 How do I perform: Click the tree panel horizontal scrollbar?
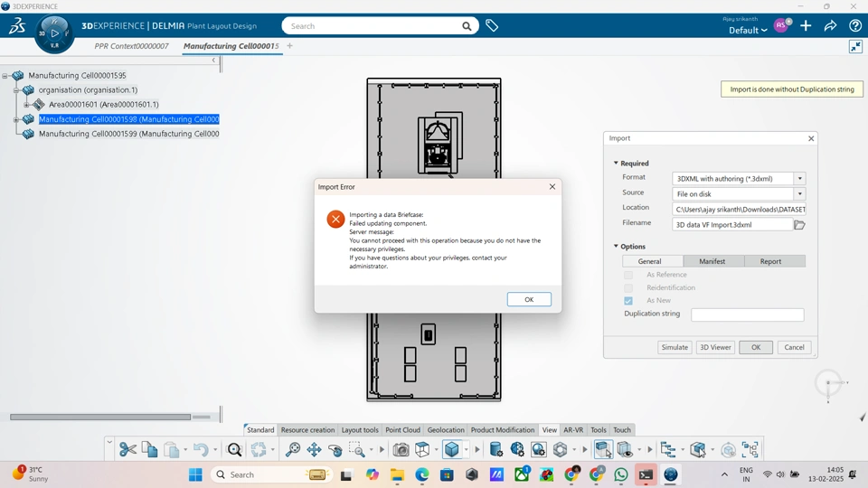(x=100, y=417)
